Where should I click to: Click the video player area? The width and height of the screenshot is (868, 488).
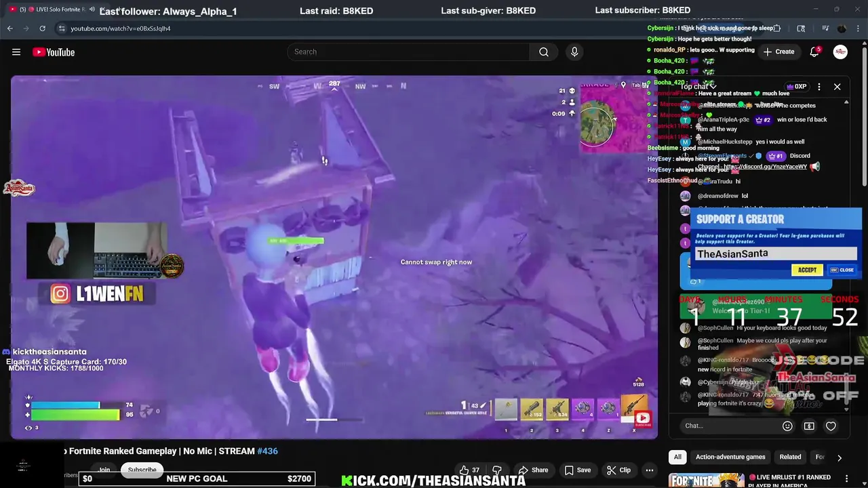click(x=334, y=257)
